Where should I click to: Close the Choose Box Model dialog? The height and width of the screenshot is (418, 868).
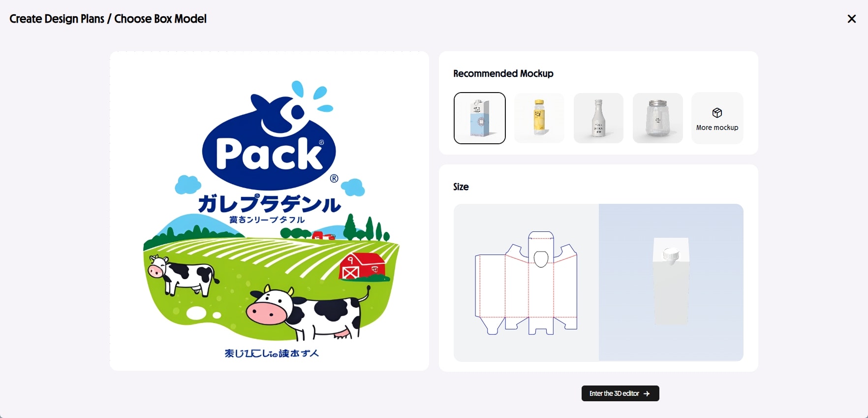click(x=852, y=19)
